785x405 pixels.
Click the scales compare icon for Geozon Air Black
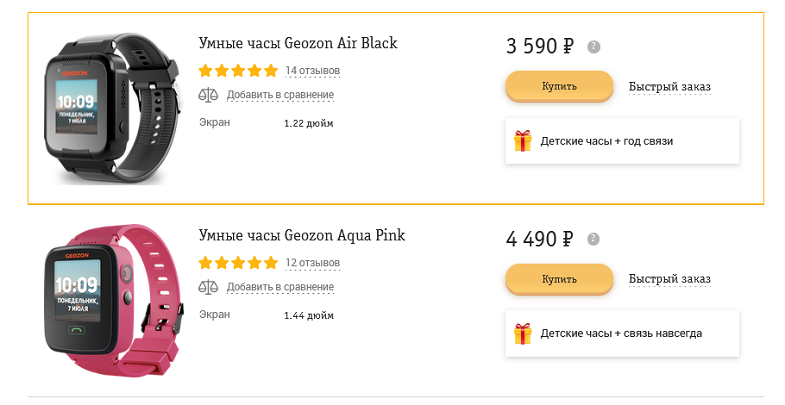[208, 95]
